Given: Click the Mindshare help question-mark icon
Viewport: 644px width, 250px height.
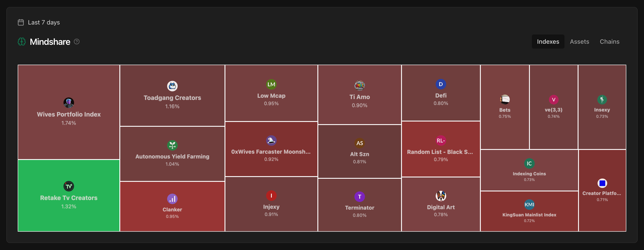Looking at the screenshot, I should 77,42.
